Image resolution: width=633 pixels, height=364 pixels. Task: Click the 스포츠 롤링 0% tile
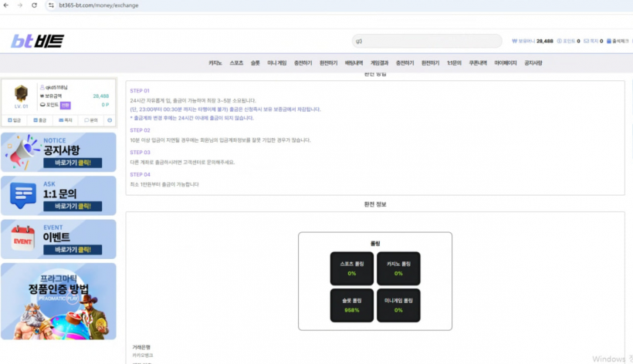[351, 268]
